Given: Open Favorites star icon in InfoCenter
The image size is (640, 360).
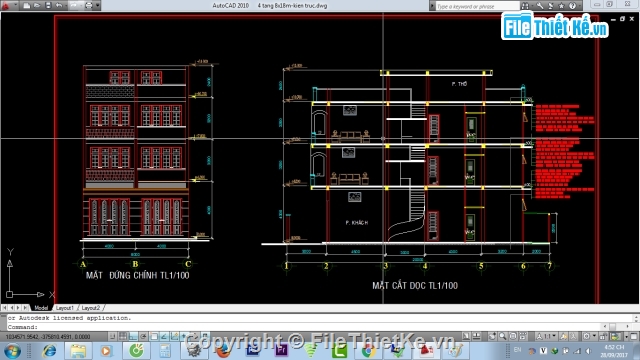Looking at the screenshot, I should click(561, 6).
